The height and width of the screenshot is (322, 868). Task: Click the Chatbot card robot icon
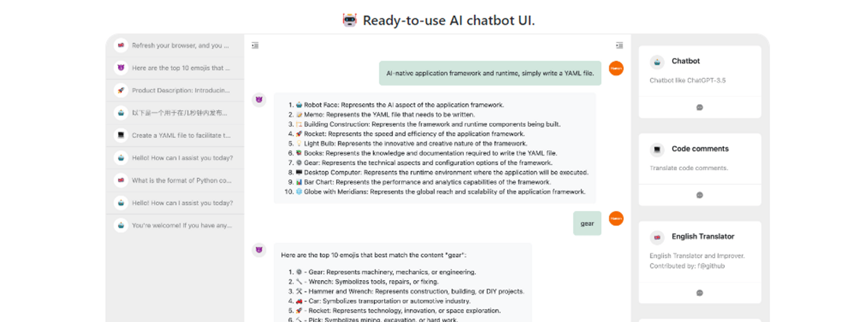click(657, 62)
